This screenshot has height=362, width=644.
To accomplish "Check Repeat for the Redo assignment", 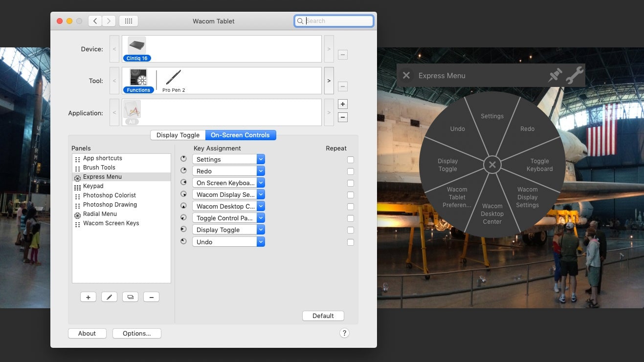I will tap(350, 171).
